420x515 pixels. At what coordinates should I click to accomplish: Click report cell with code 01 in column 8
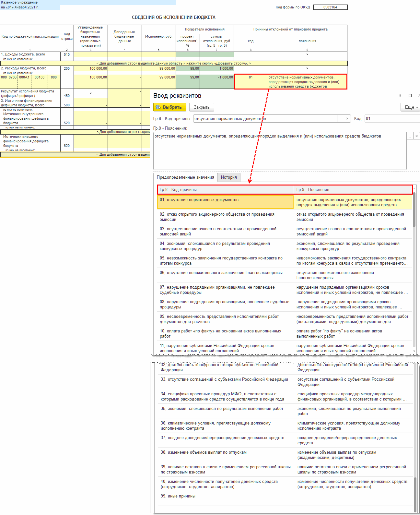251,81
